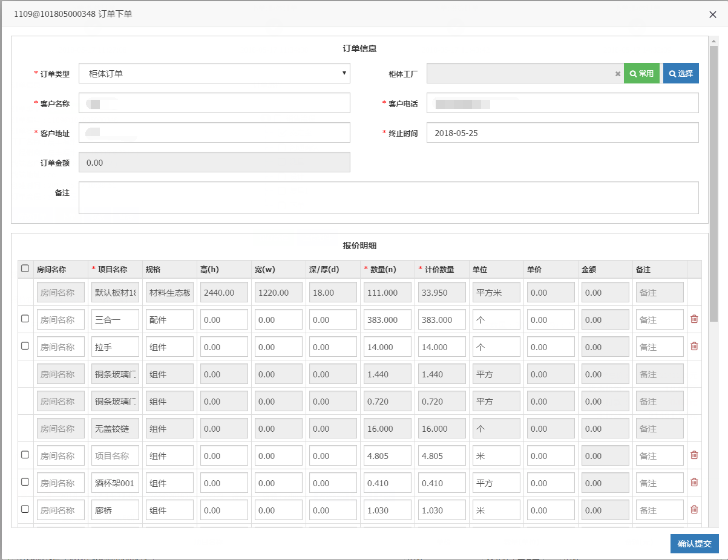Delete the 三合一 row with trash icon
The image size is (728, 560).
coord(694,319)
